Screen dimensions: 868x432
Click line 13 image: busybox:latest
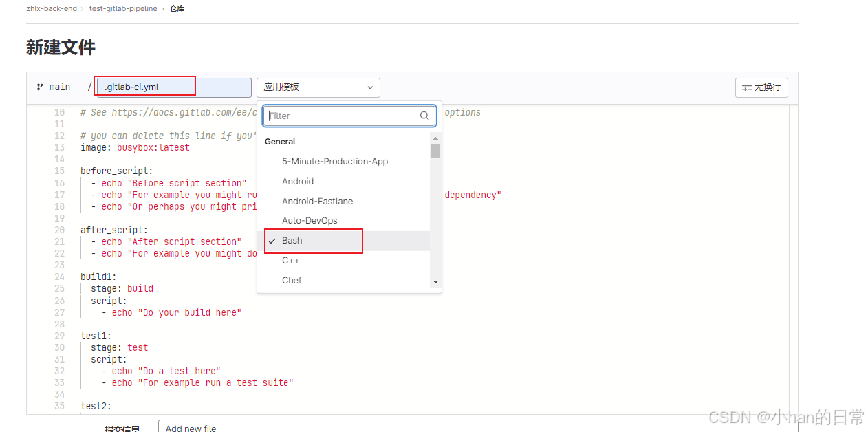click(135, 148)
